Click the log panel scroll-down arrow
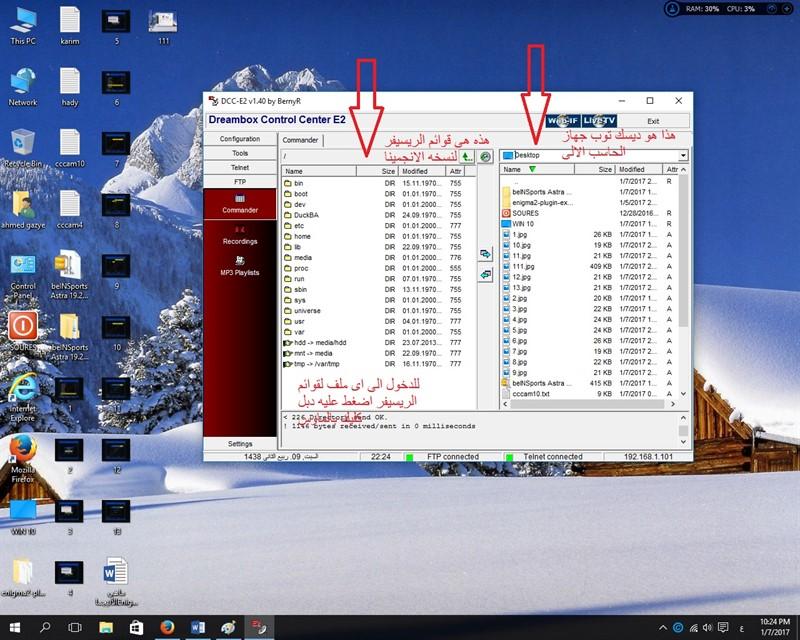 [683, 442]
